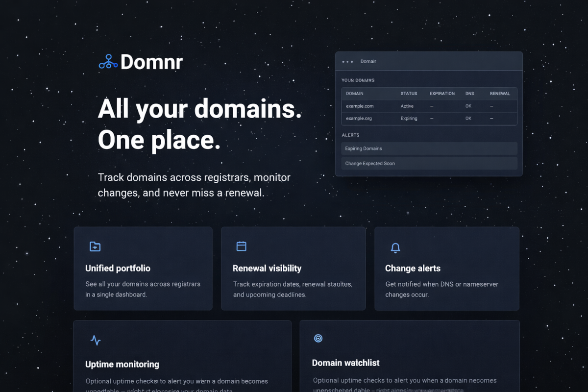Click the ALERTS section label
This screenshot has width=588, height=392.
(350, 135)
